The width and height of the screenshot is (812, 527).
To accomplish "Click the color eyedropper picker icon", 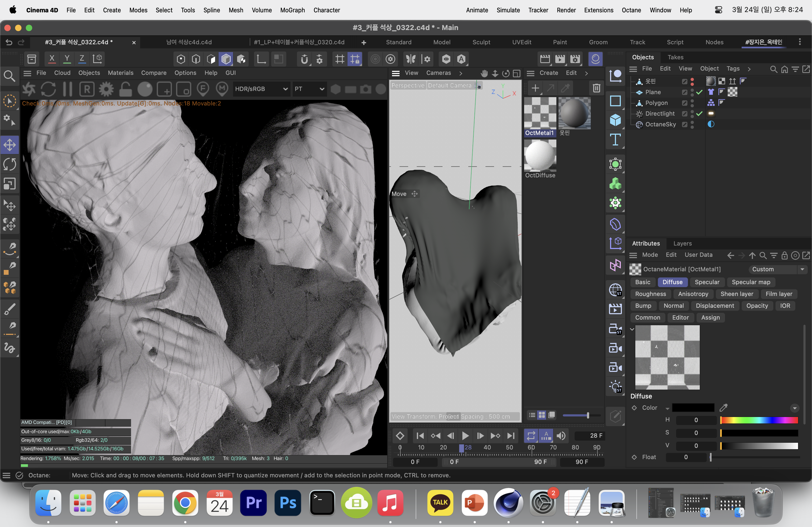I will pyautogui.click(x=723, y=407).
